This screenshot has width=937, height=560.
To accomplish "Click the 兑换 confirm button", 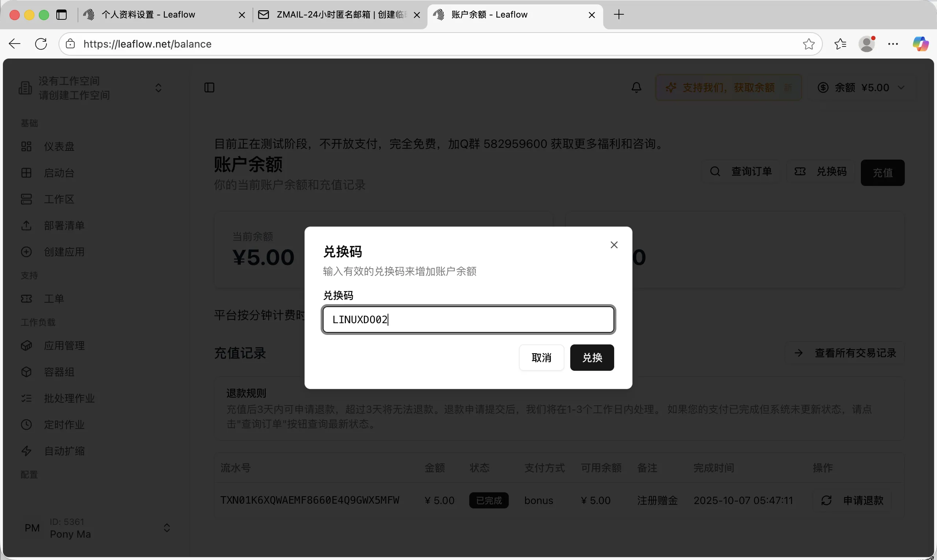I will click(x=592, y=357).
